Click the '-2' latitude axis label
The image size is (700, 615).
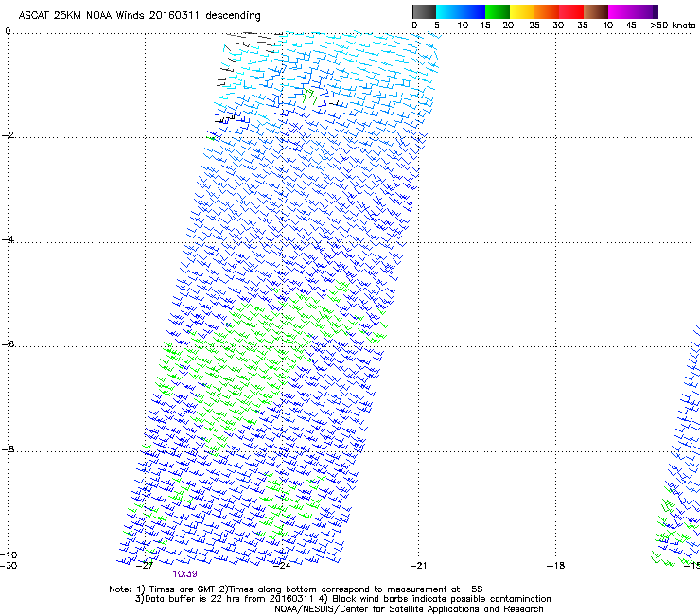point(8,135)
